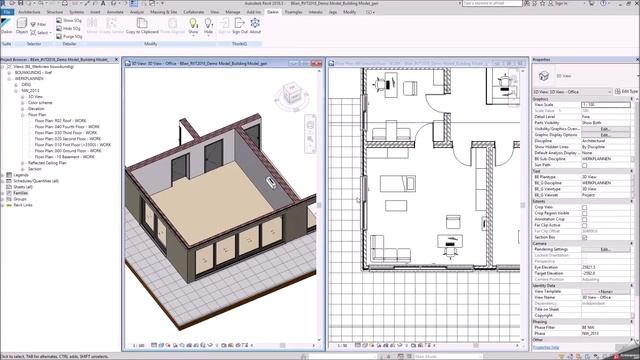640x360 pixels.
Task: Open Floor Plan: 000 Ground Floor - WORK
Action: tap(68, 151)
